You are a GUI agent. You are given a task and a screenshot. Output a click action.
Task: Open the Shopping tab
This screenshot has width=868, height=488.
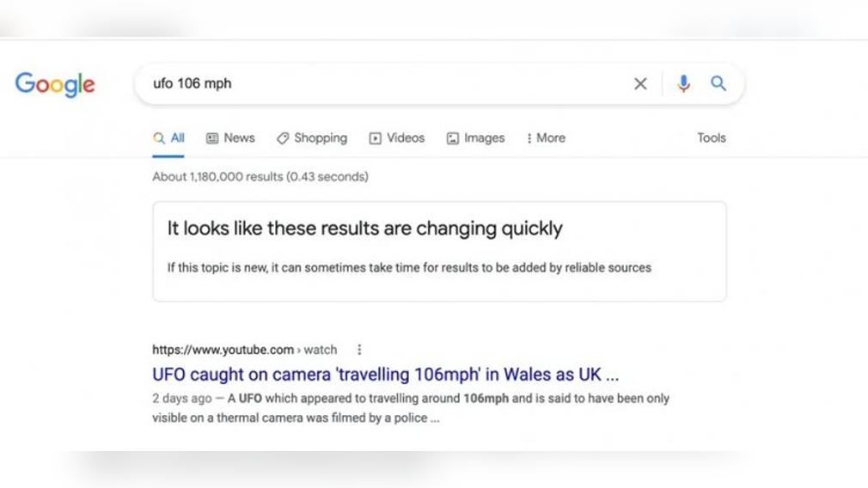pyautogui.click(x=312, y=137)
